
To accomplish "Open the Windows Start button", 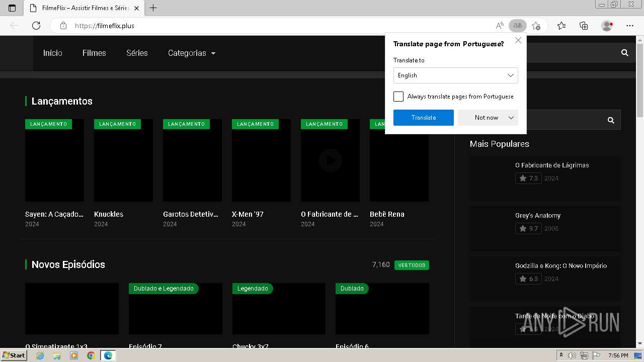I will tap(14, 355).
